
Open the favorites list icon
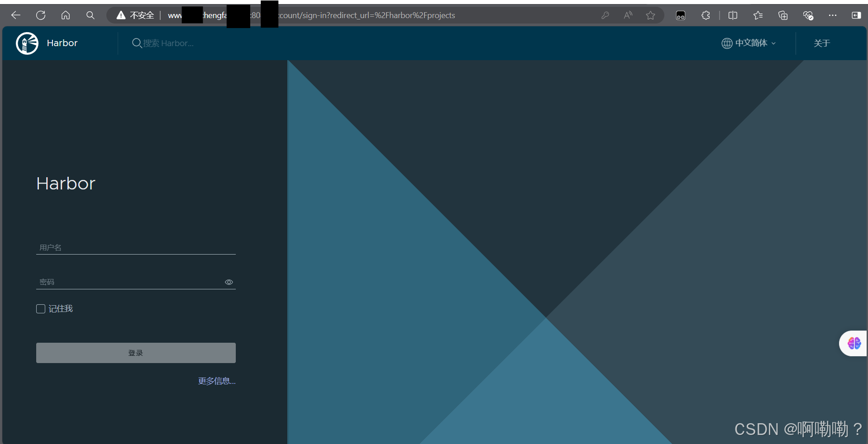758,15
